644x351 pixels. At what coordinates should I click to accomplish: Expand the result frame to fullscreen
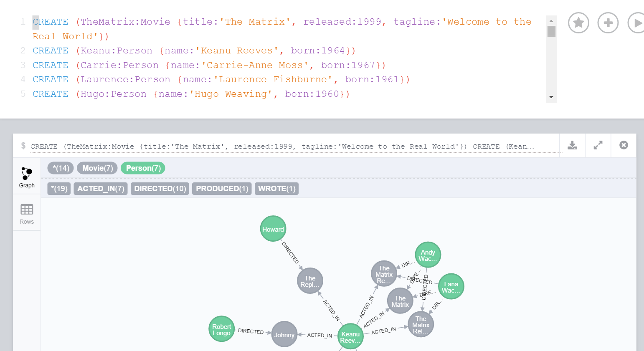[x=598, y=145]
